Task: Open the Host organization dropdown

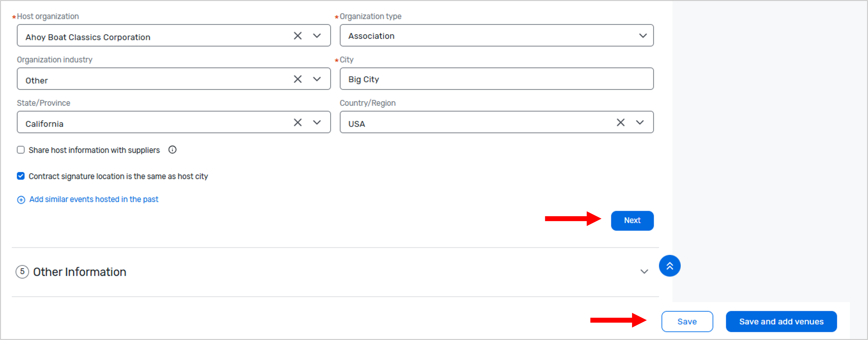Action: point(317,36)
